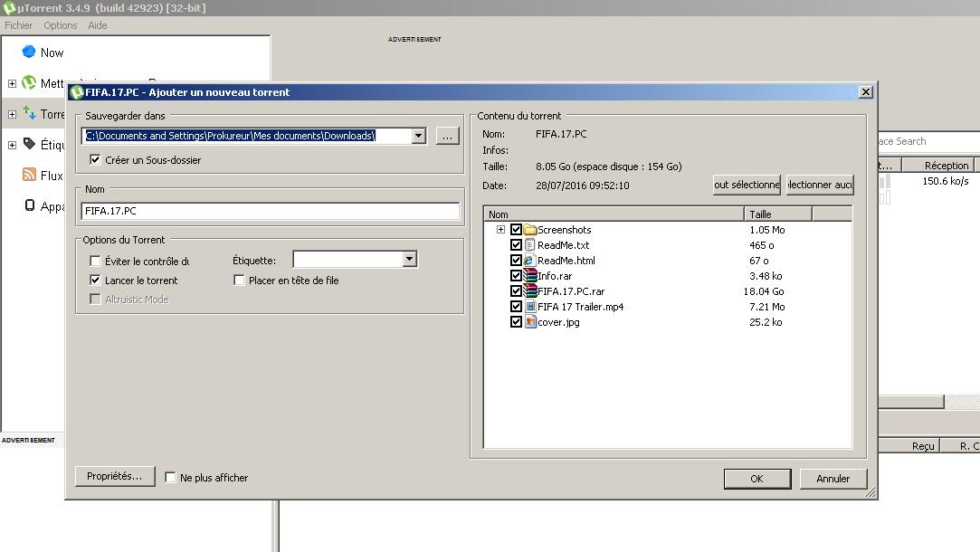Click the Annuler button
This screenshot has width=980, height=552.
[833, 478]
